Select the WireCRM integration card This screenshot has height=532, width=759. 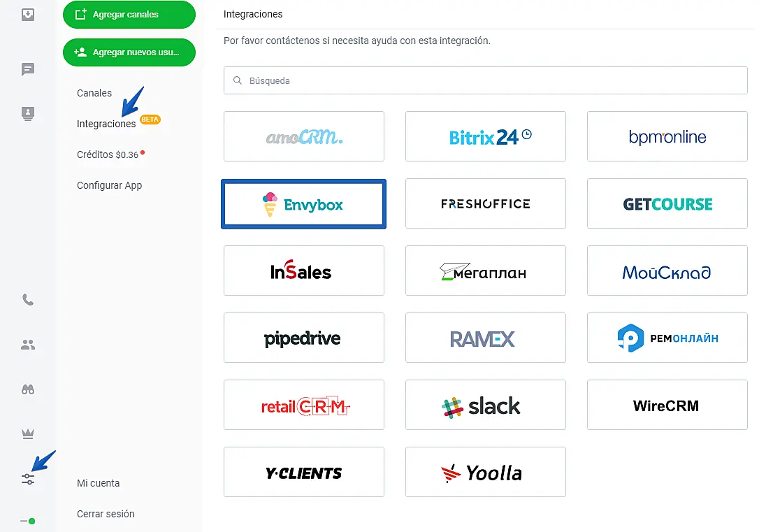667,405
